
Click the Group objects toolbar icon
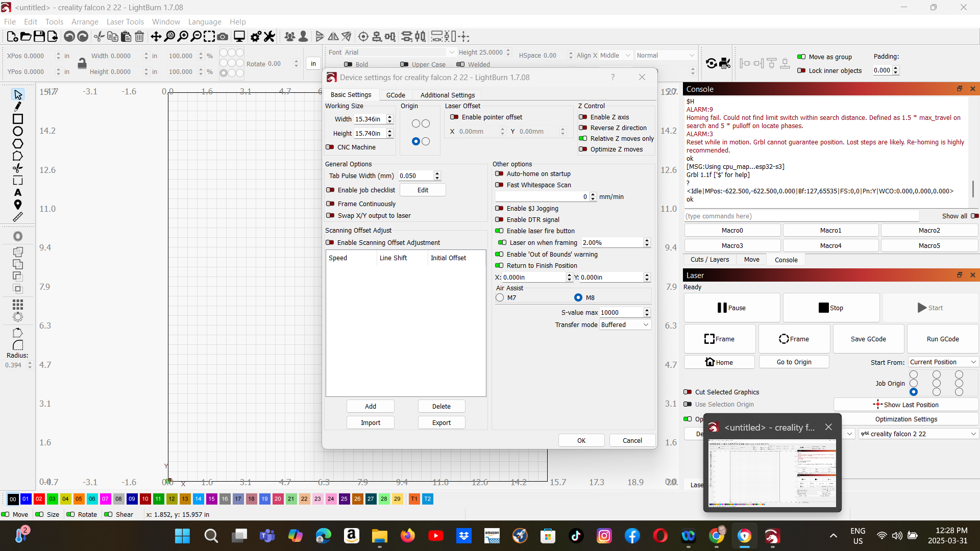[290, 36]
